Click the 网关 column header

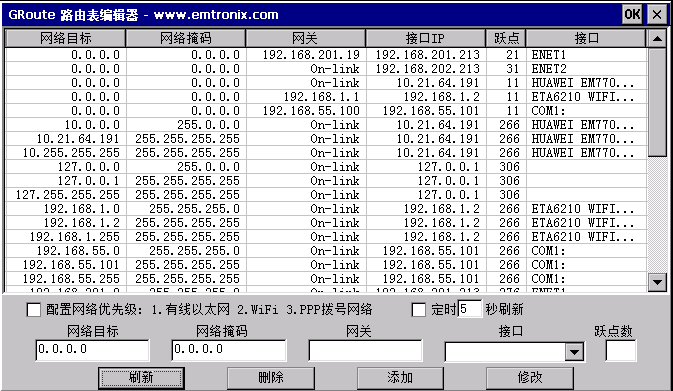305,38
